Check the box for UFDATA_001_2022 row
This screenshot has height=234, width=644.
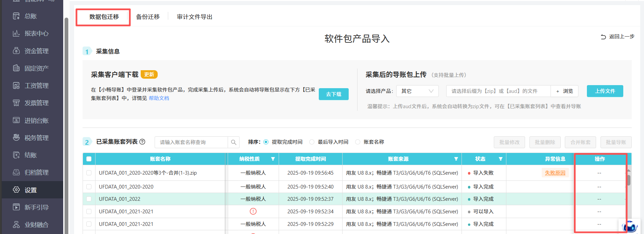[89, 199]
